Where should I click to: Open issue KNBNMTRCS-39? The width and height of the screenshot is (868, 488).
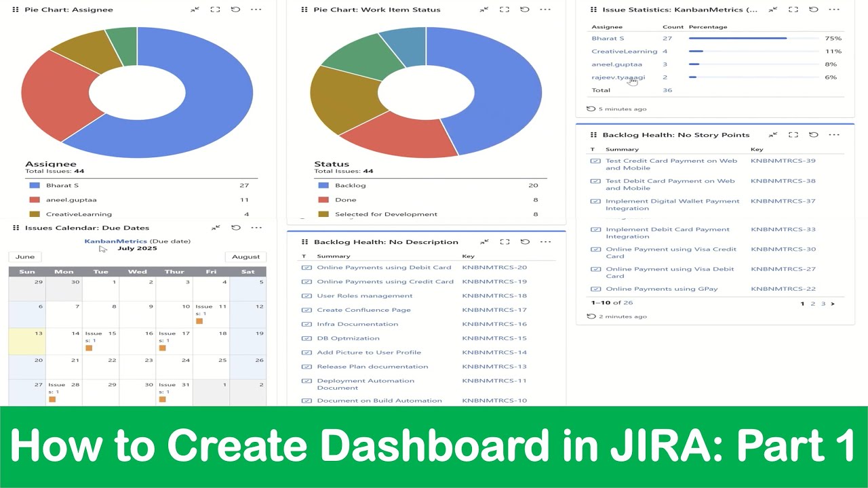coord(783,161)
